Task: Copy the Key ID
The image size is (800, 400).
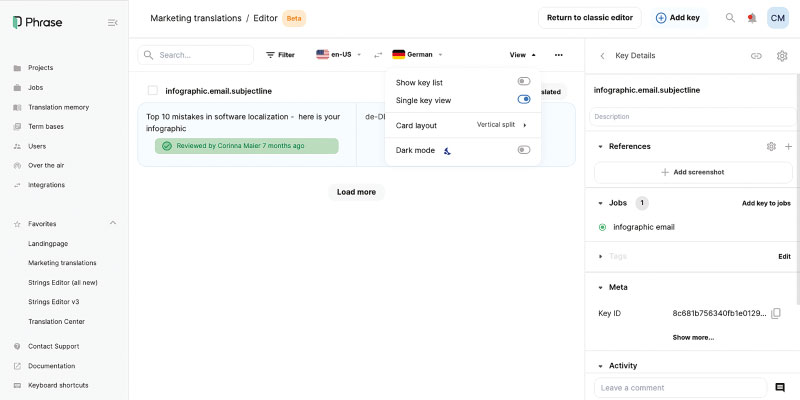Action: tap(776, 313)
